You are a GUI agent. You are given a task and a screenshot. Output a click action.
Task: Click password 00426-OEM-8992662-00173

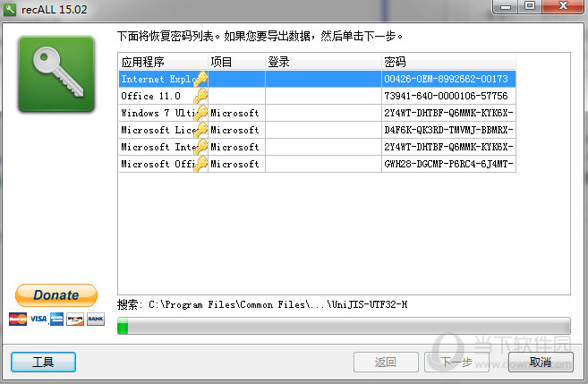tap(446, 79)
